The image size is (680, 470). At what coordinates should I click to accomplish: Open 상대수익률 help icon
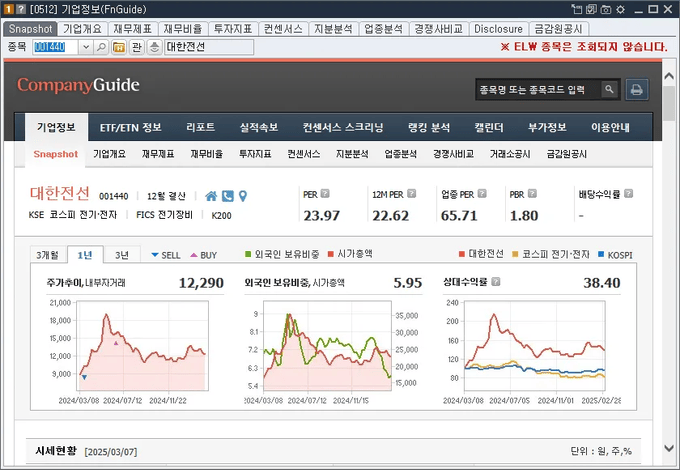[x=496, y=282]
